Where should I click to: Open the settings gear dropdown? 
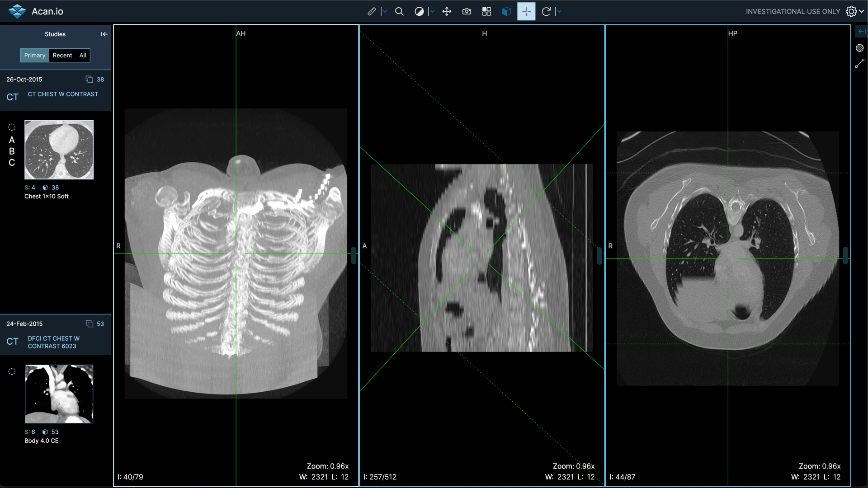854,12
